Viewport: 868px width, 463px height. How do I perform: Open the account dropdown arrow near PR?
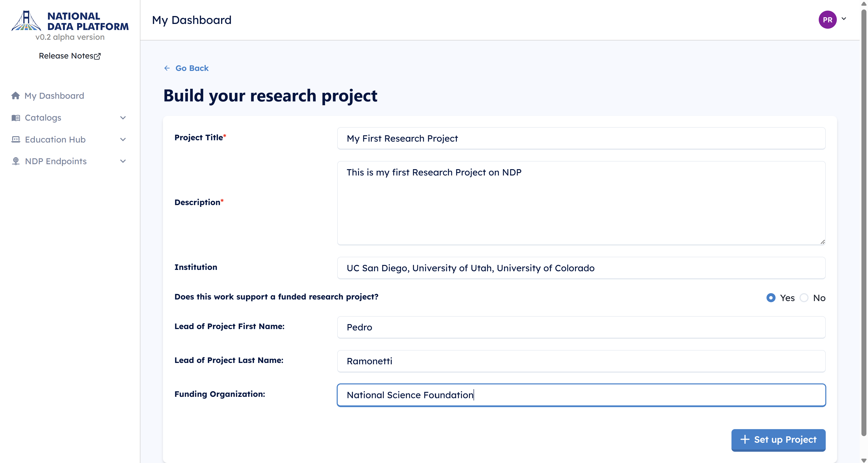[844, 19]
